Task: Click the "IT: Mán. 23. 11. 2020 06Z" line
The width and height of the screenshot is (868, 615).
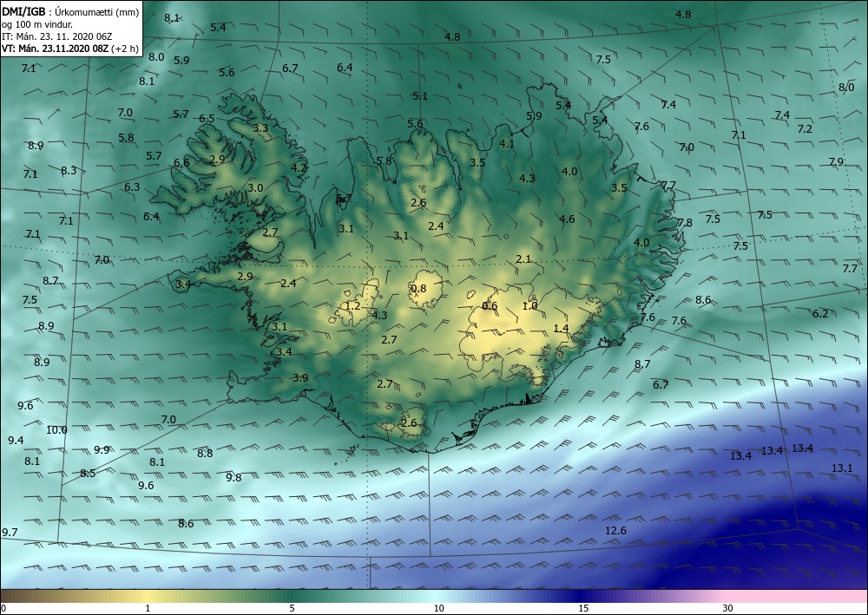Action: pos(57,36)
